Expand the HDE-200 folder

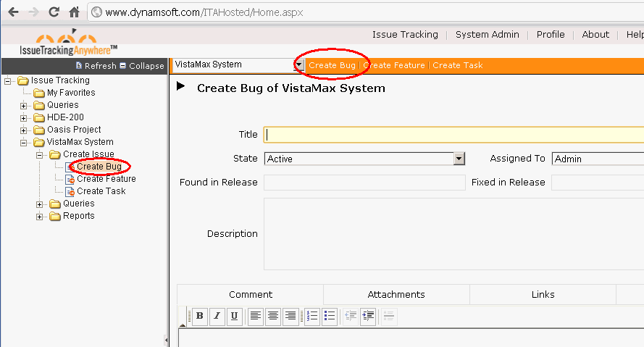coord(23,118)
